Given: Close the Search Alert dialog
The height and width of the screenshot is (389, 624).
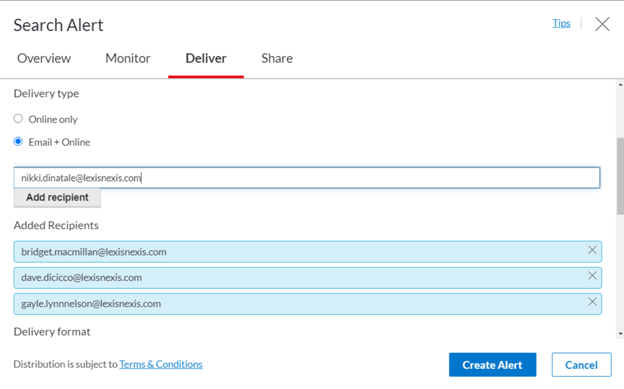Looking at the screenshot, I should [602, 24].
